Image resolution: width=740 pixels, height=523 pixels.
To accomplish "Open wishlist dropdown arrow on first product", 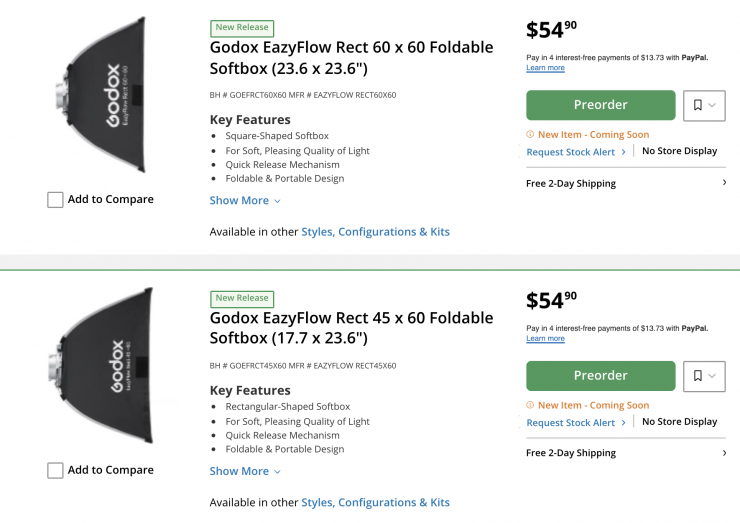I will coord(713,105).
